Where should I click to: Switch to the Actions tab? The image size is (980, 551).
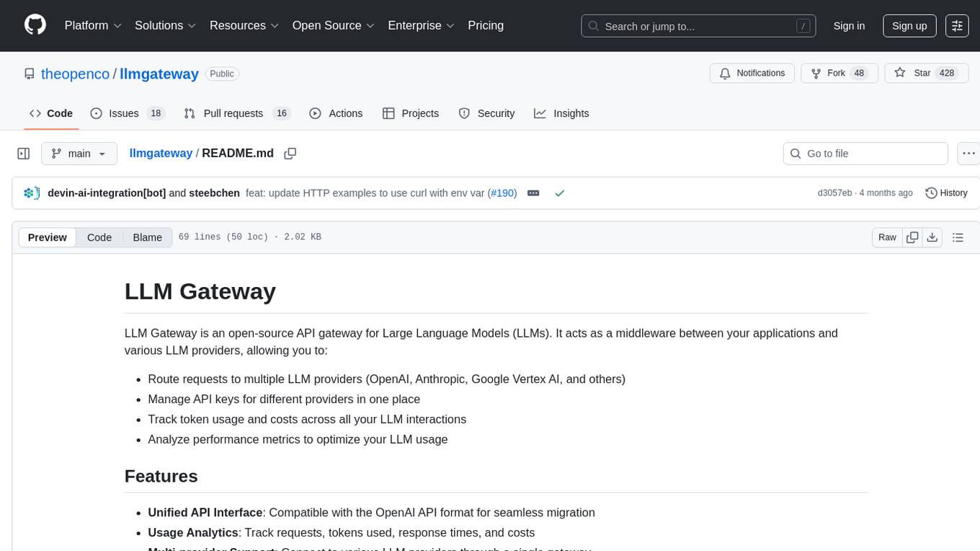click(x=336, y=113)
